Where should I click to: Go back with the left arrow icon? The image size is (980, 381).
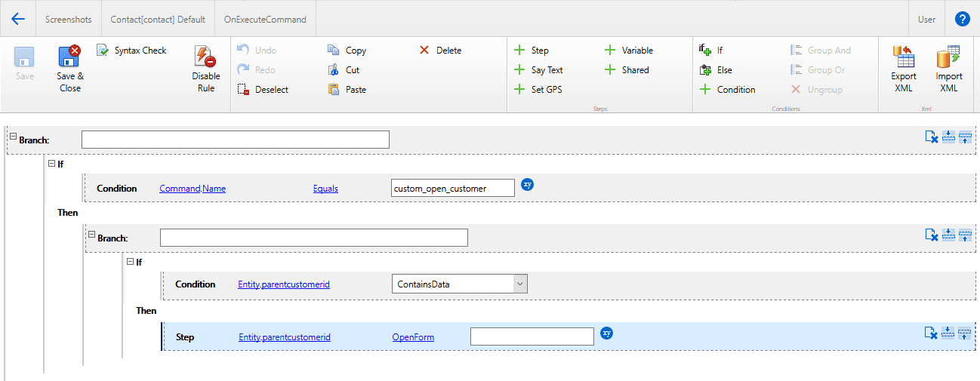coord(18,19)
